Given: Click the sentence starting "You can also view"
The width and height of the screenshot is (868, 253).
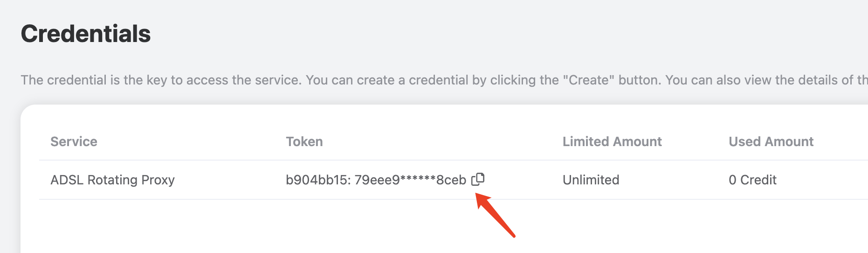Looking at the screenshot, I should coord(765,80).
